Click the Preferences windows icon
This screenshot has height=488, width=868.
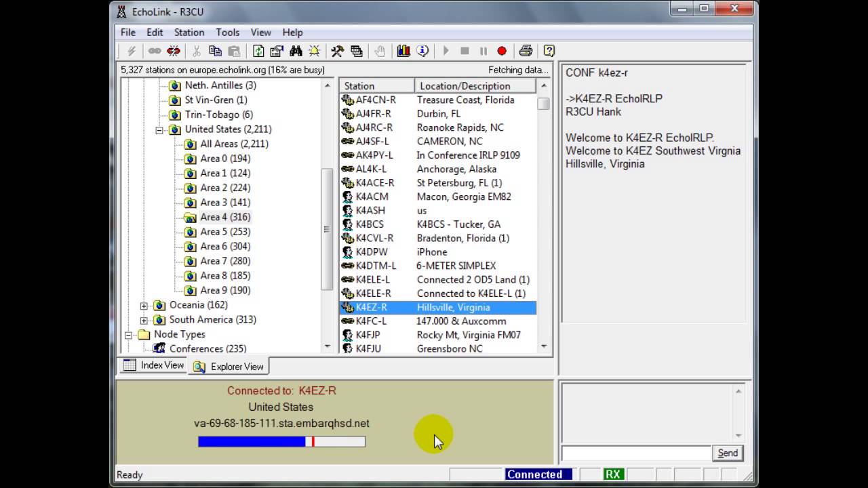pyautogui.click(x=357, y=51)
